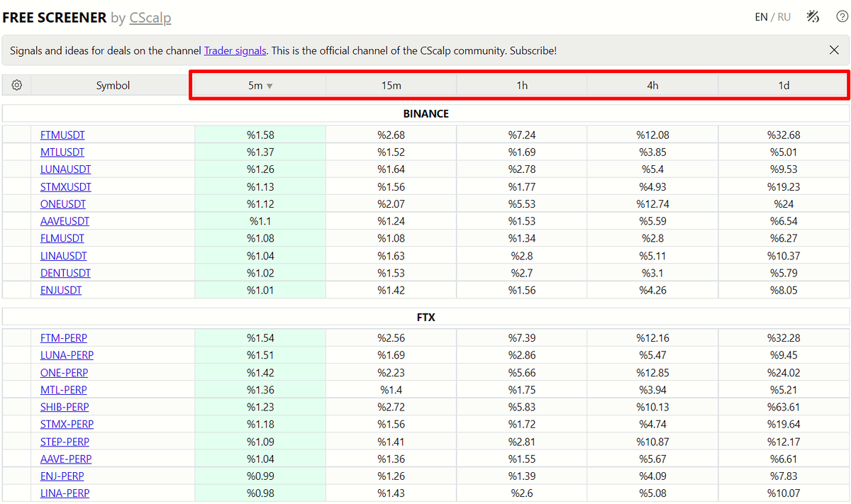Open STMX-PERP symbol link
The image size is (851, 504).
pyautogui.click(x=67, y=424)
